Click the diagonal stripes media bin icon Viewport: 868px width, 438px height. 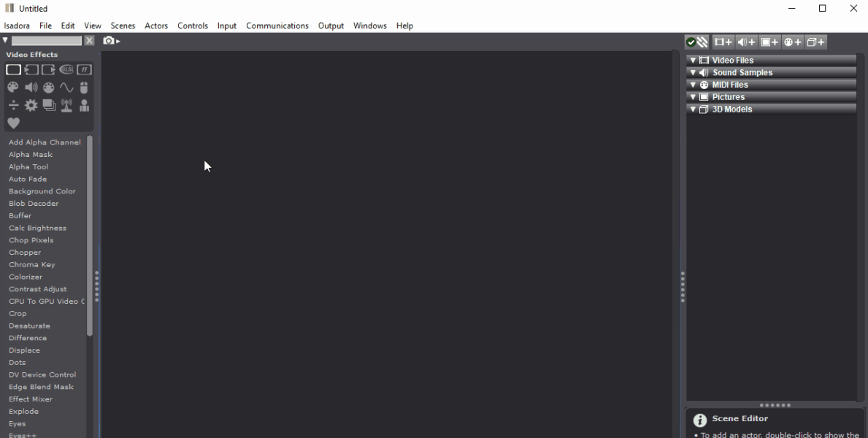click(x=702, y=42)
